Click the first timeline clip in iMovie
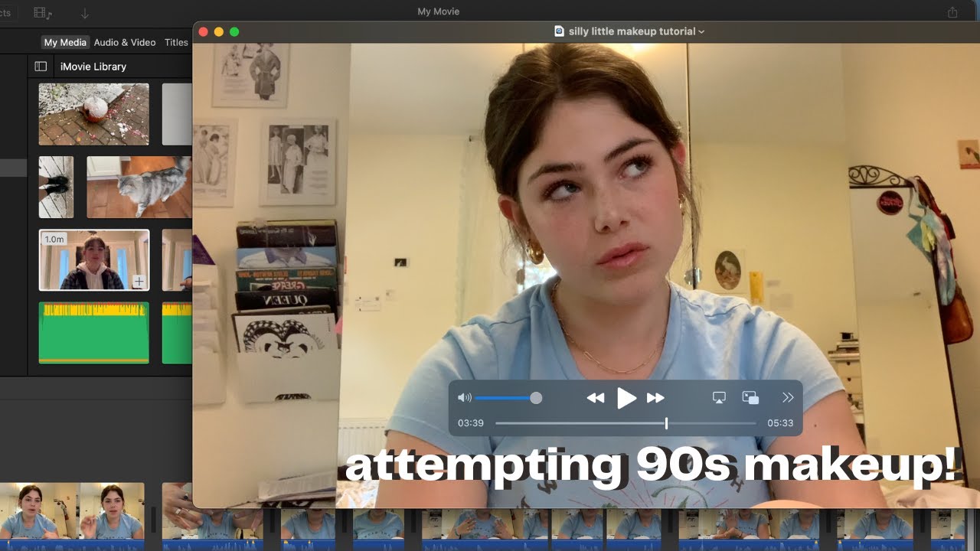The image size is (980, 551). coord(72,517)
